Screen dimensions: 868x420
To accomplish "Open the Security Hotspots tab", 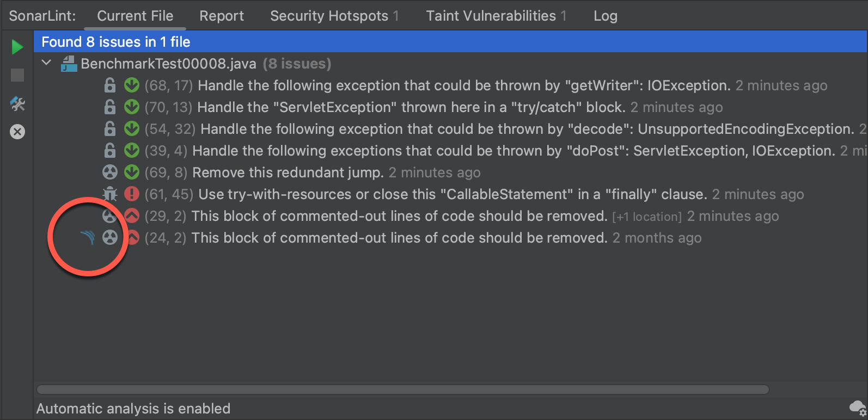I will [x=328, y=16].
